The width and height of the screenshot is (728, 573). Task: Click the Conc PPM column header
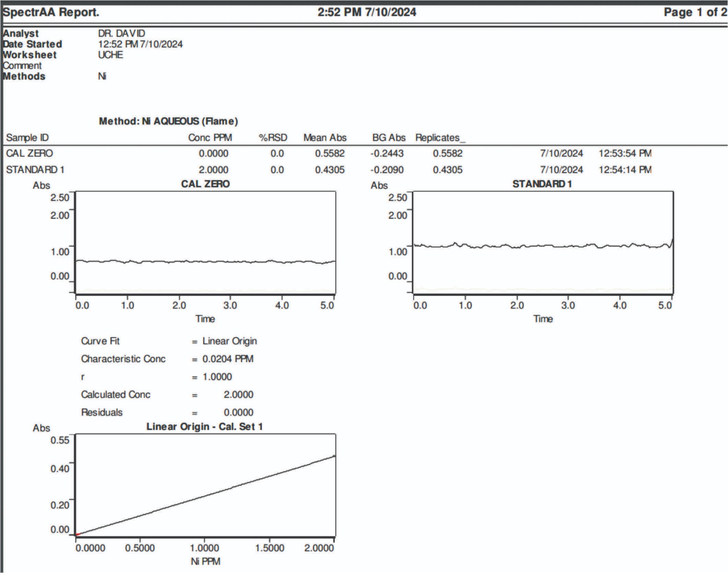[210, 138]
